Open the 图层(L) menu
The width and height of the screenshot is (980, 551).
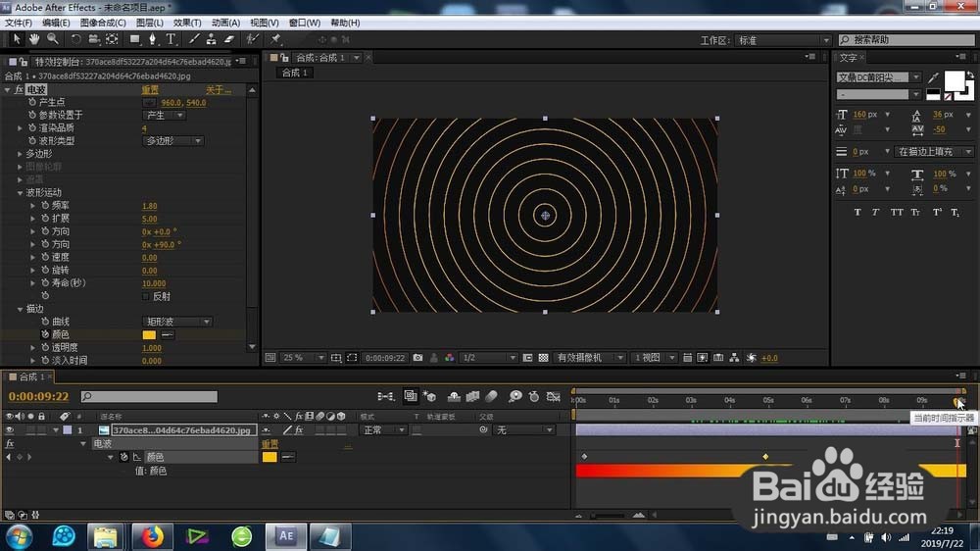click(x=149, y=23)
